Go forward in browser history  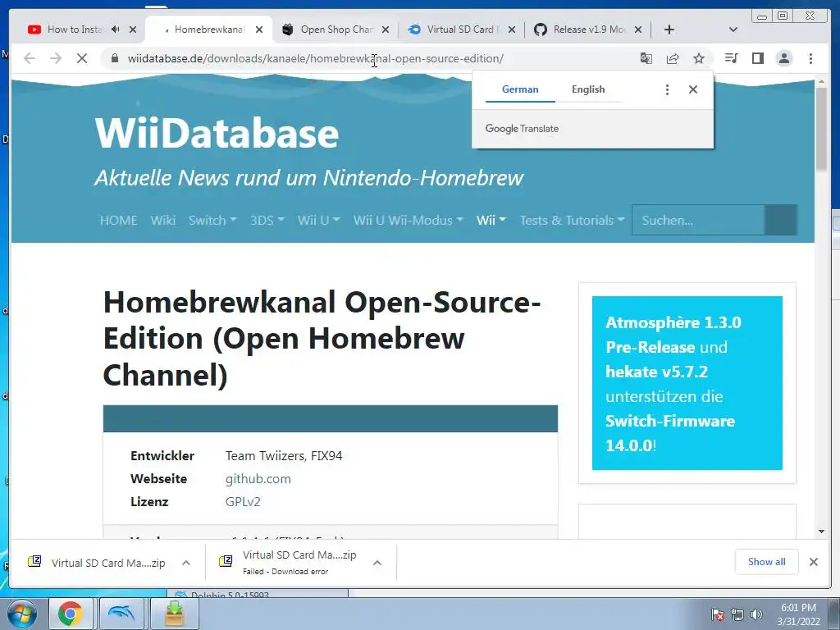[56, 58]
